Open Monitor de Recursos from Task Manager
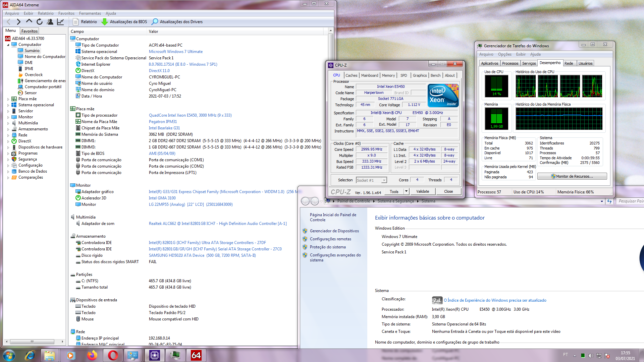Screen dimensions: 644x362 [x=572, y=176]
